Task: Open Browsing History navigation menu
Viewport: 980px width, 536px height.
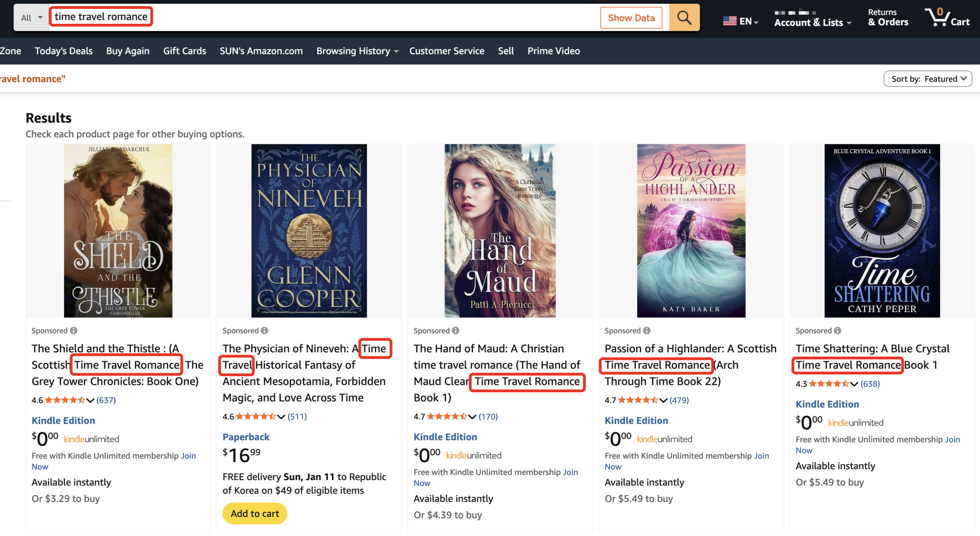Action: click(x=357, y=51)
